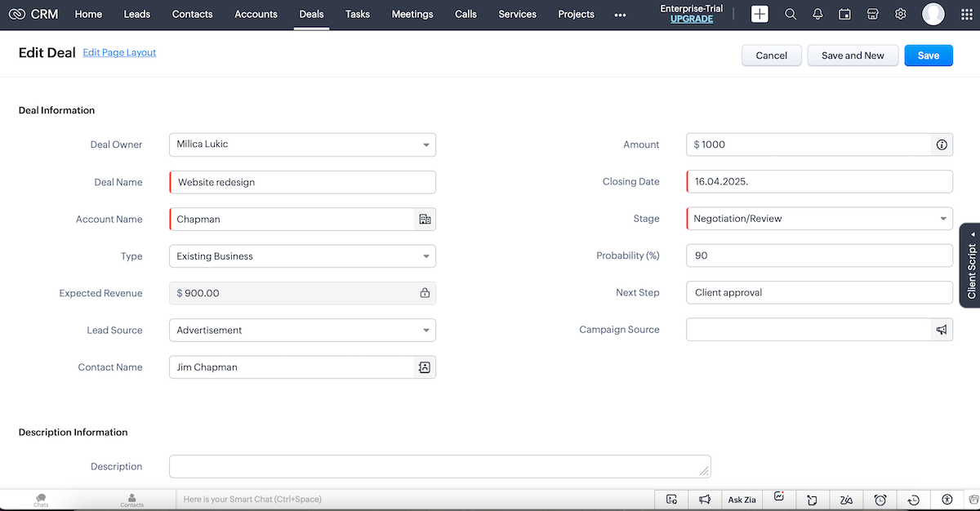Expand the Deal Owner dropdown
Image resolution: width=980 pixels, height=511 pixels.
click(302, 144)
